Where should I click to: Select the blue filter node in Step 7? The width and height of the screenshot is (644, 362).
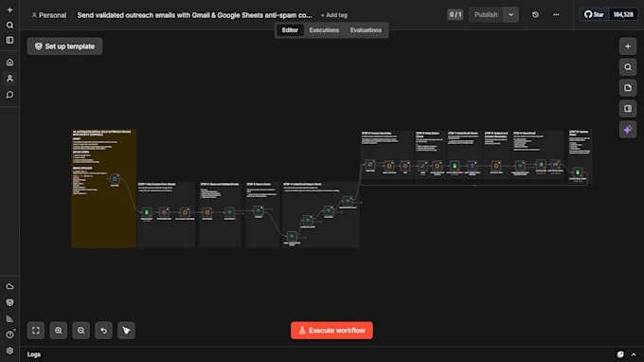pos(473,166)
